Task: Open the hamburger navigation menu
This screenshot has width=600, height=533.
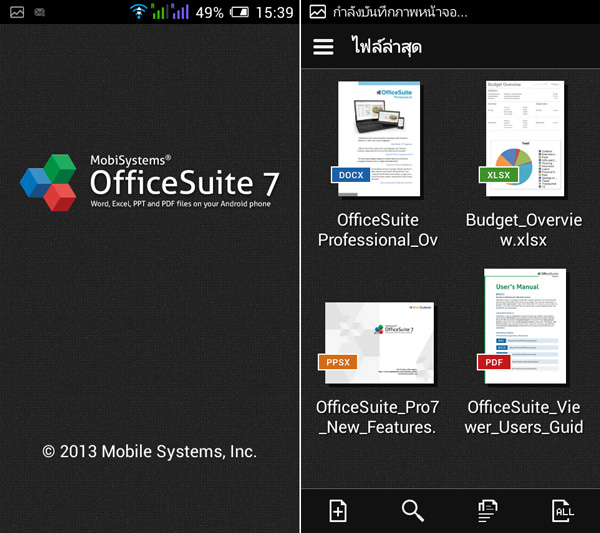Action: (x=323, y=47)
